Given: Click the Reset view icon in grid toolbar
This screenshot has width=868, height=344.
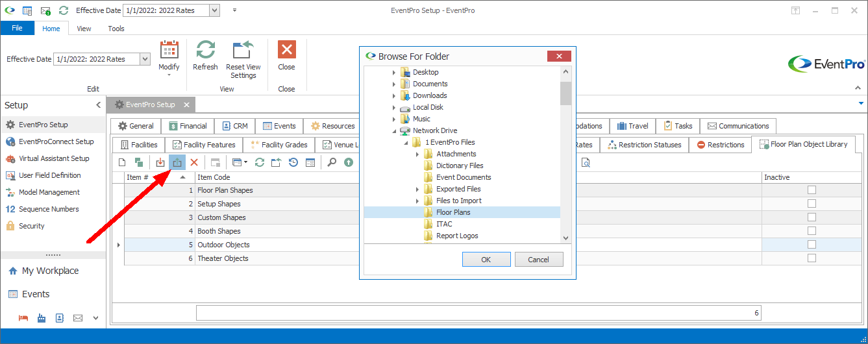Looking at the screenshot, I should click(277, 162).
